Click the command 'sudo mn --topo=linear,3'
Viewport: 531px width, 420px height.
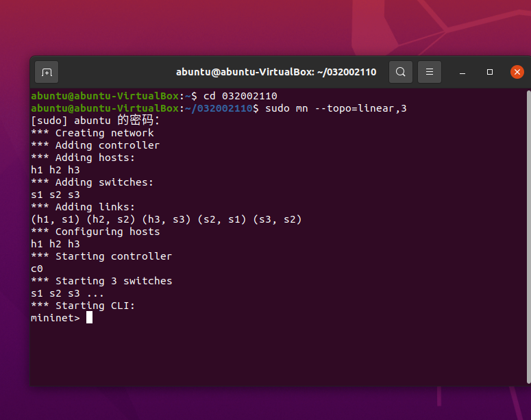(x=336, y=108)
